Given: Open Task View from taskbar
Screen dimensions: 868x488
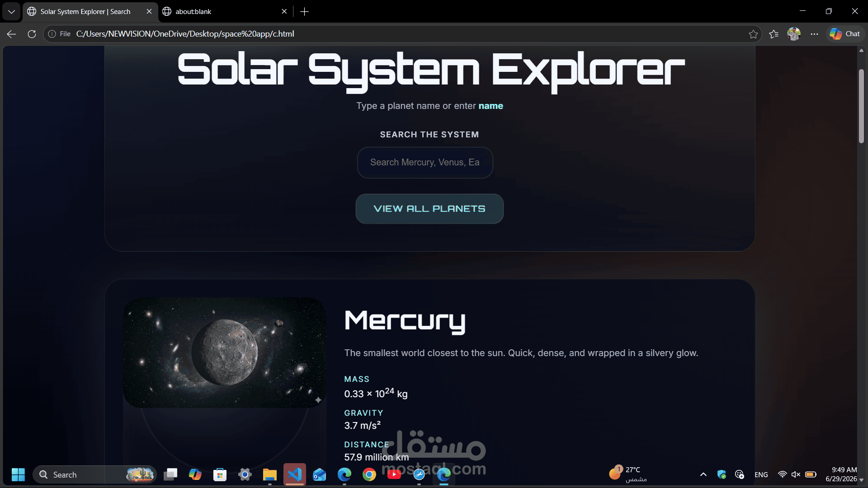Looking at the screenshot, I should 170,474.
